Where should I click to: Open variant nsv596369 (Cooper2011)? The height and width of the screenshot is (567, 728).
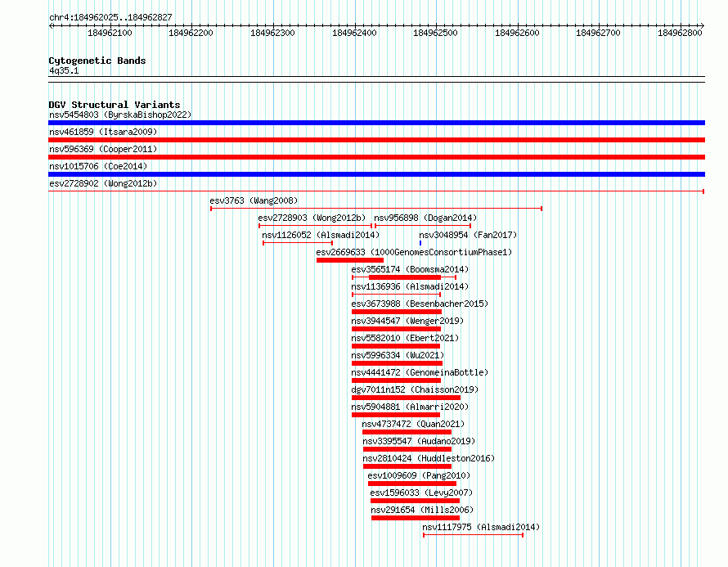coord(103,149)
